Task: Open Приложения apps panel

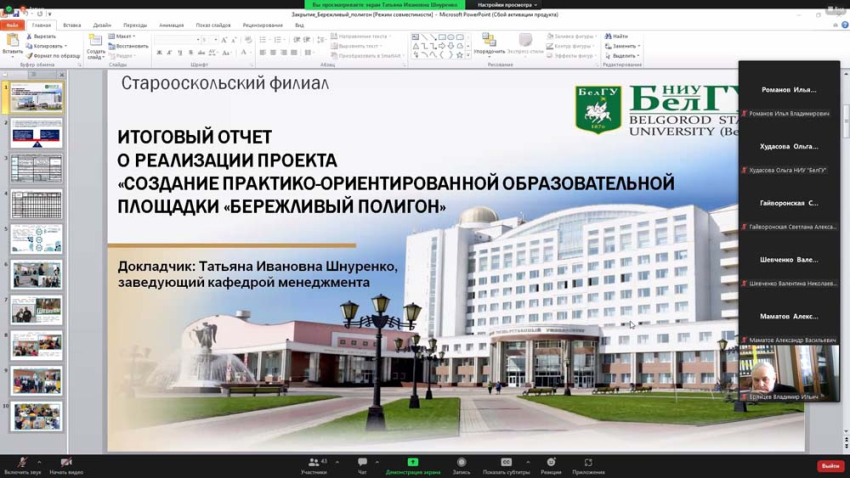Action: point(588,466)
